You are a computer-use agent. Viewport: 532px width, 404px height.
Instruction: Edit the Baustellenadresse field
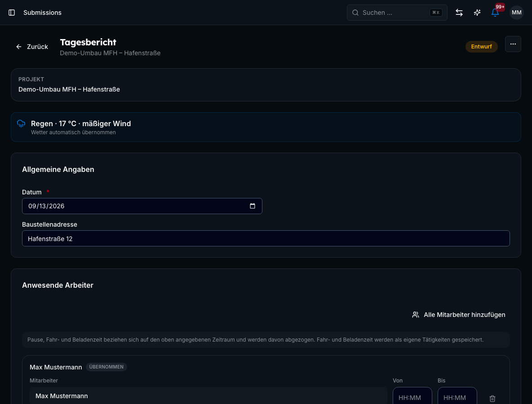[266, 239]
